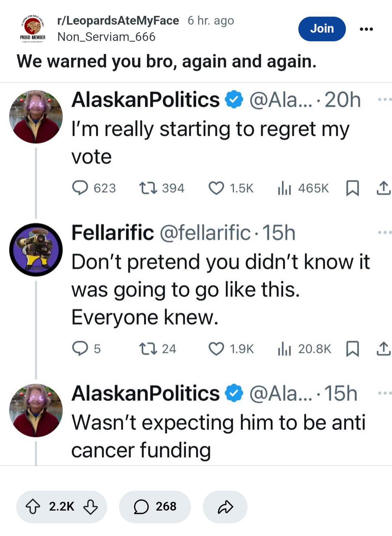
Task: Open the 268 comments
Action: [155, 507]
